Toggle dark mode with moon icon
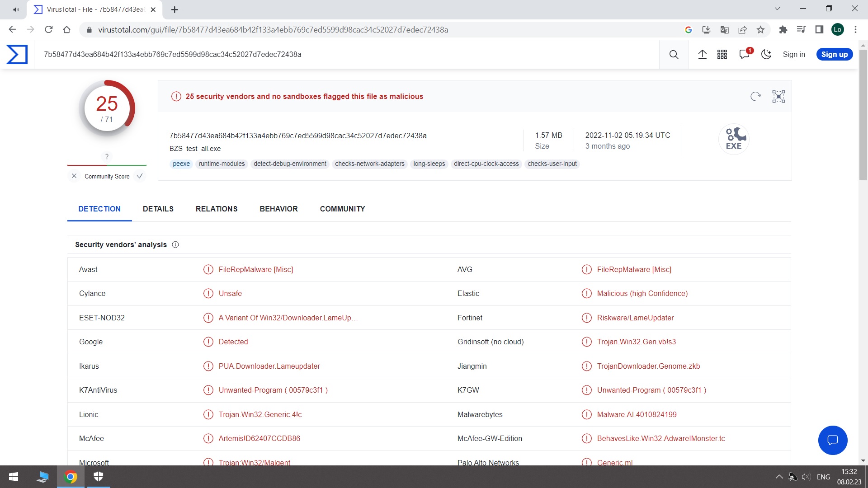The image size is (868, 488). pyautogui.click(x=766, y=54)
